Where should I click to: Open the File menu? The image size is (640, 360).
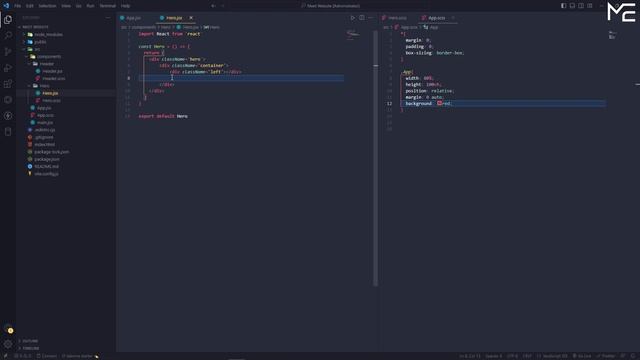click(18, 6)
